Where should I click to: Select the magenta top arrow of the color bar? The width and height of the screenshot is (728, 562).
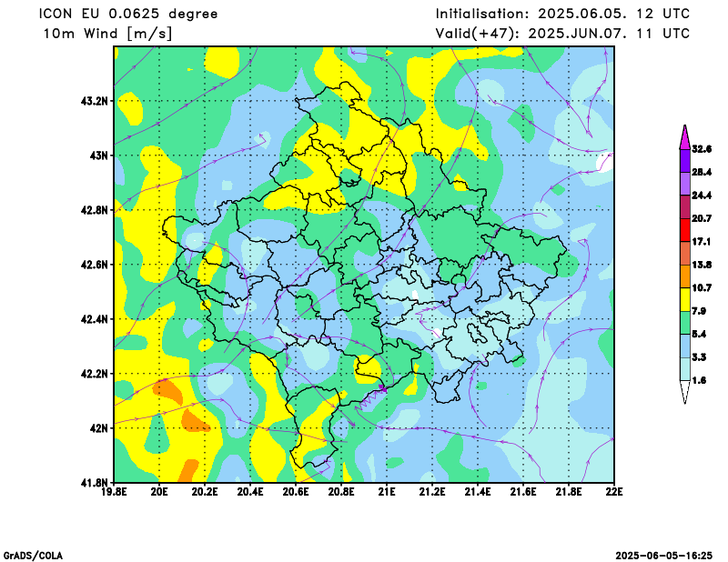(685, 138)
